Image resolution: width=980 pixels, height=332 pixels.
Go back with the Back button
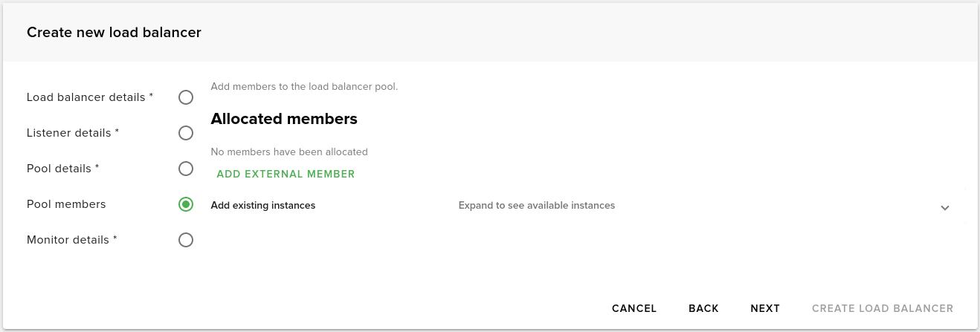pyautogui.click(x=703, y=308)
